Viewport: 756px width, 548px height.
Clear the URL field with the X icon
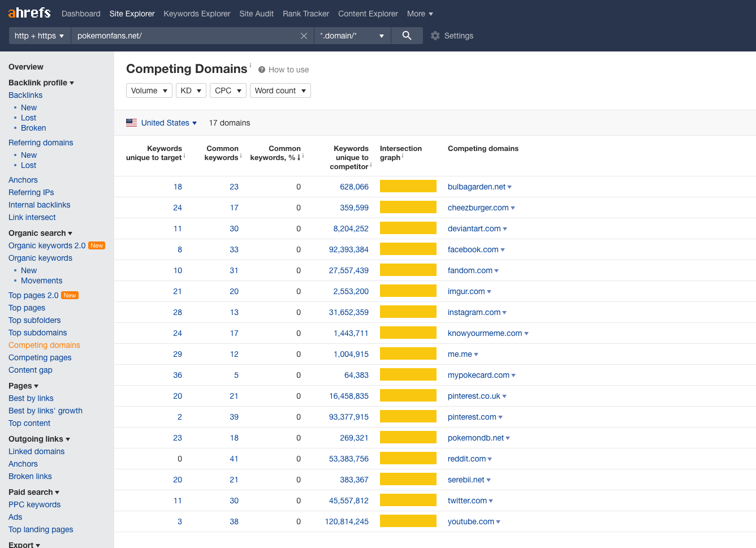(304, 36)
